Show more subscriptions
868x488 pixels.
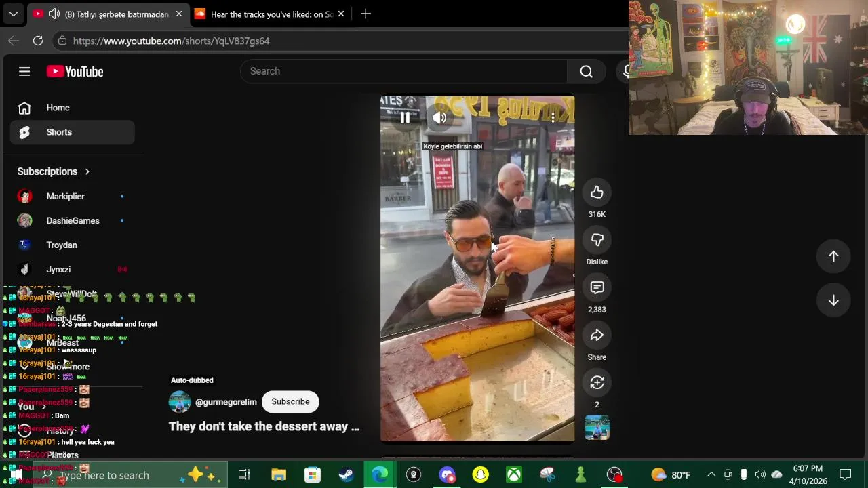(x=68, y=367)
